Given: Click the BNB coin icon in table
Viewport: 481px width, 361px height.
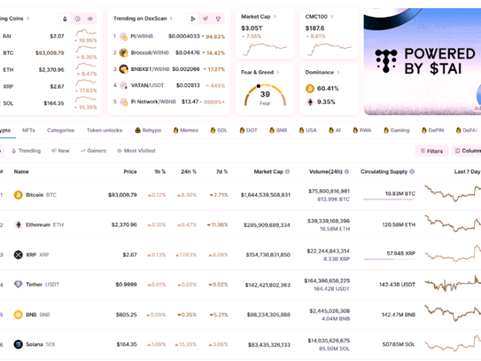Looking at the screenshot, I should pos(18,314).
